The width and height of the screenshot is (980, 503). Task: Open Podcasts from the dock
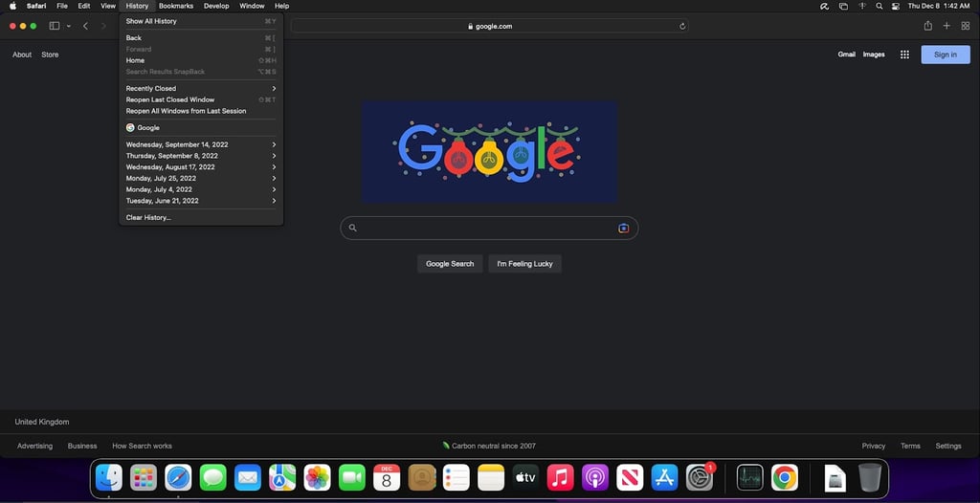pos(595,478)
